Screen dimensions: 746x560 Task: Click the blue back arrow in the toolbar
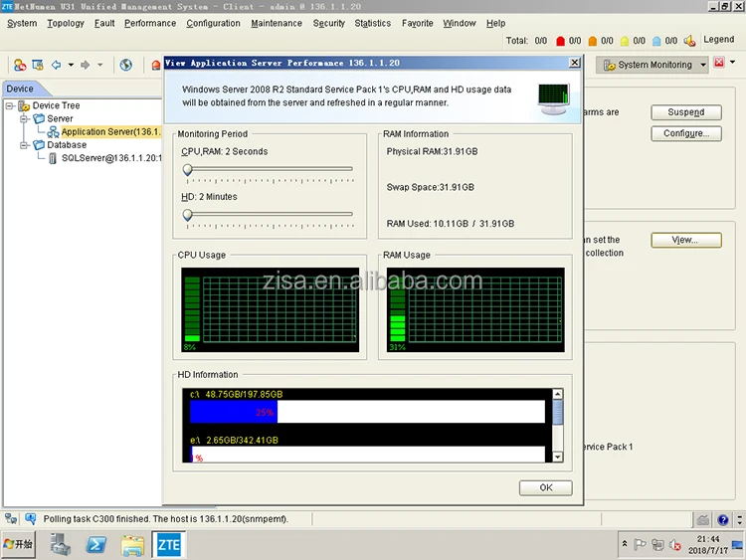pos(56,65)
